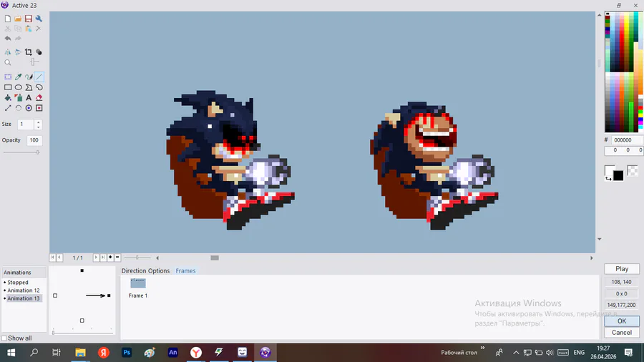Toggle the right direction square
This screenshot has width=644, height=362.
pyautogui.click(x=109, y=295)
